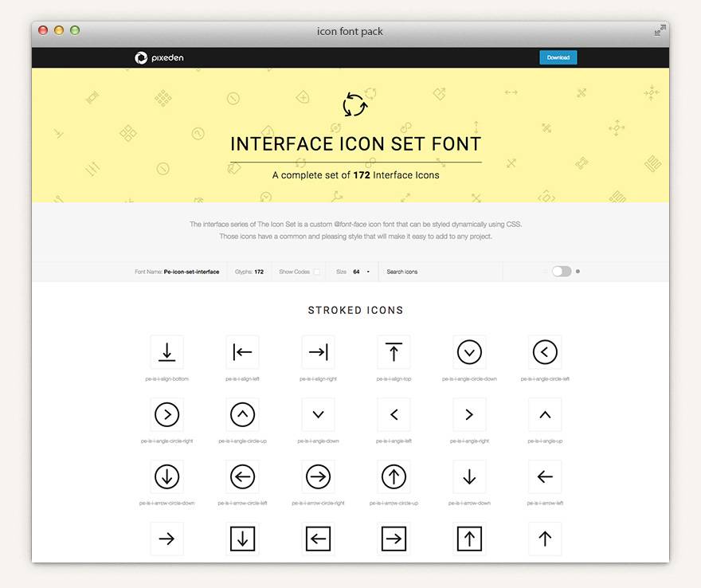Screen dimensions: 701x588
Task: Pick the angle-circle-down icon
Action: click(469, 352)
